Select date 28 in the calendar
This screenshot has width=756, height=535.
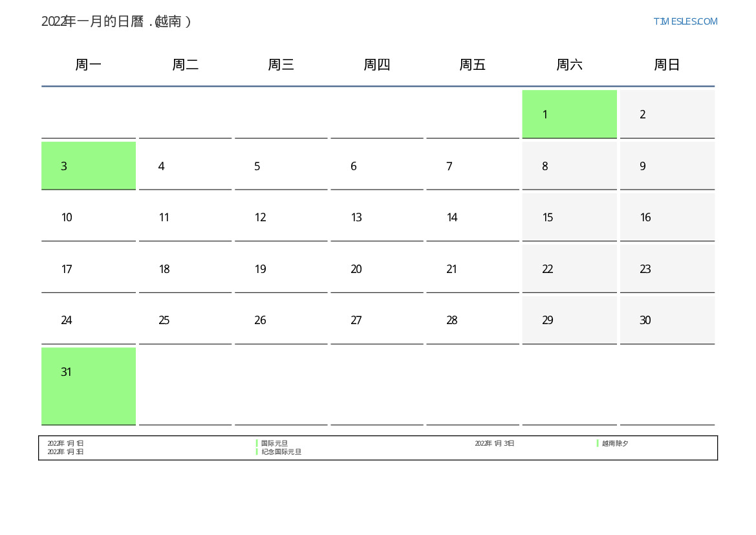point(473,320)
